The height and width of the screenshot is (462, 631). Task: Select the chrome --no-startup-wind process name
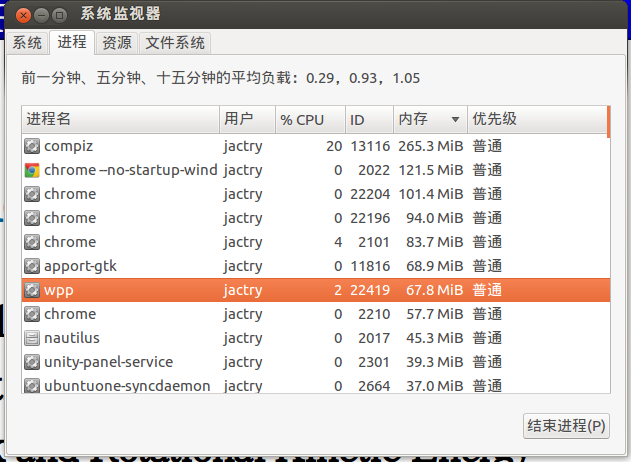coord(131,170)
